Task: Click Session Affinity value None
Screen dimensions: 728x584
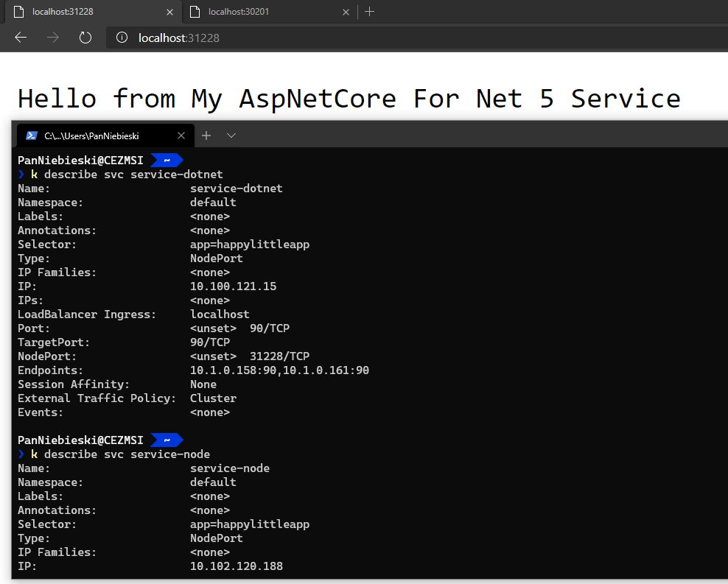Action: tap(203, 384)
